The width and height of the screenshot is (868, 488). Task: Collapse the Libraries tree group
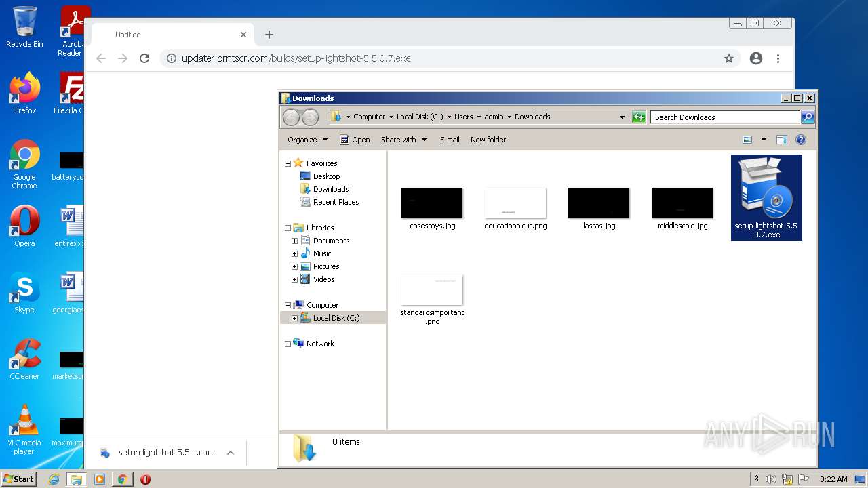[x=288, y=228]
